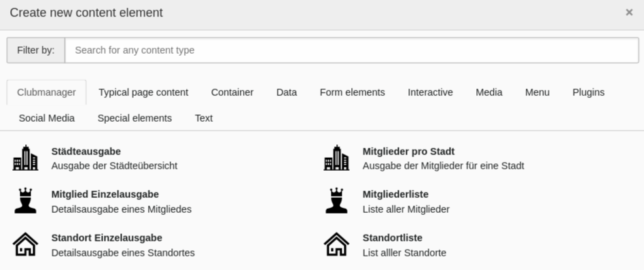Open the Text tab
This screenshot has height=270, width=644.
pos(204,118)
